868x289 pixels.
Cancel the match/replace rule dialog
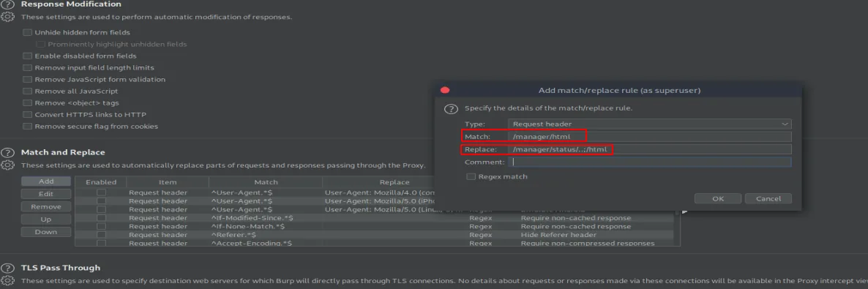click(768, 199)
